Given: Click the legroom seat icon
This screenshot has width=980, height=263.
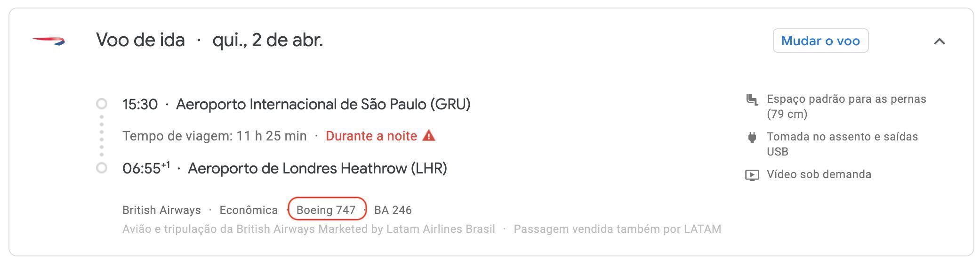Looking at the screenshot, I should [752, 99].
